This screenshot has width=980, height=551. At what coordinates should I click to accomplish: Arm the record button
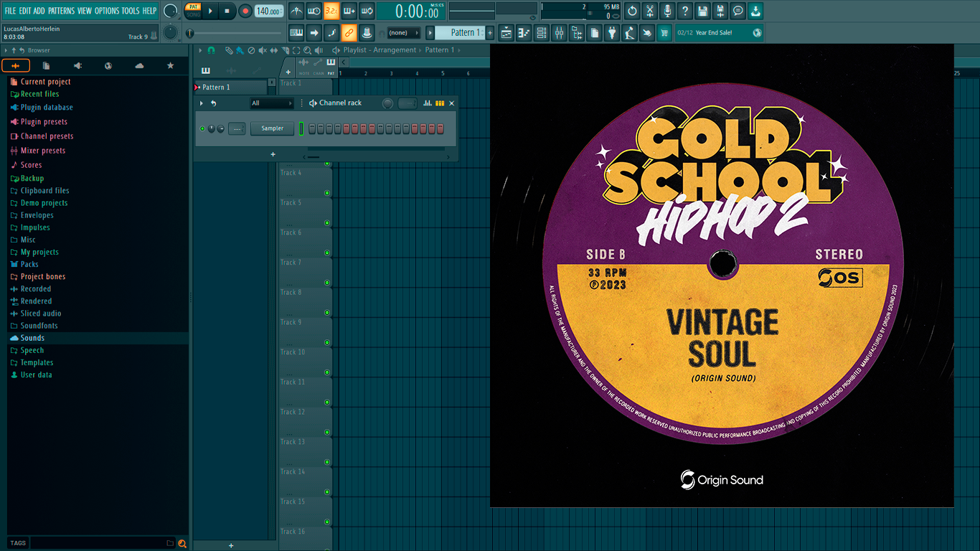[245, 11]
